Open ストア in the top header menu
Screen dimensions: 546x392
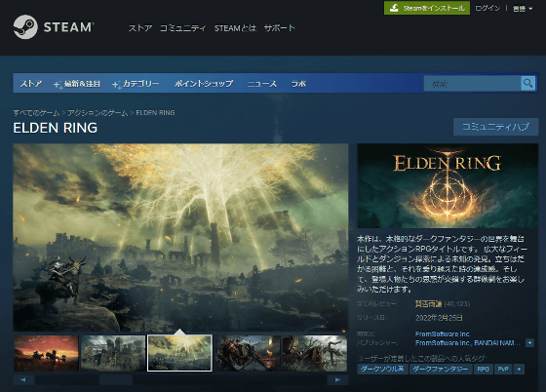(140, 28)
